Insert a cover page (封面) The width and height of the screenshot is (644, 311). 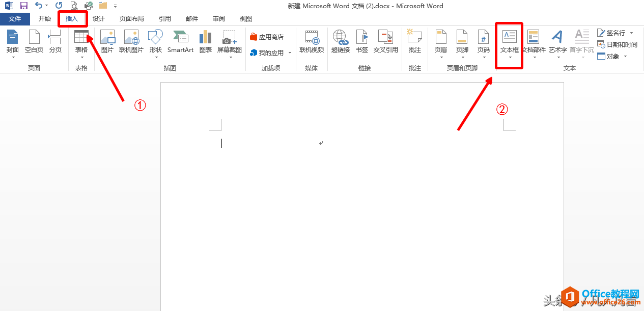13,43
